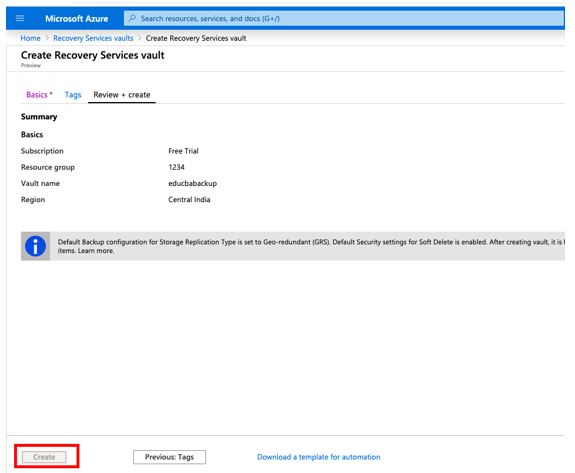Screen dimensions: 575x473
Task: Open Recovery Services vaults breadcrumb
Action: (x=93, y=38)
